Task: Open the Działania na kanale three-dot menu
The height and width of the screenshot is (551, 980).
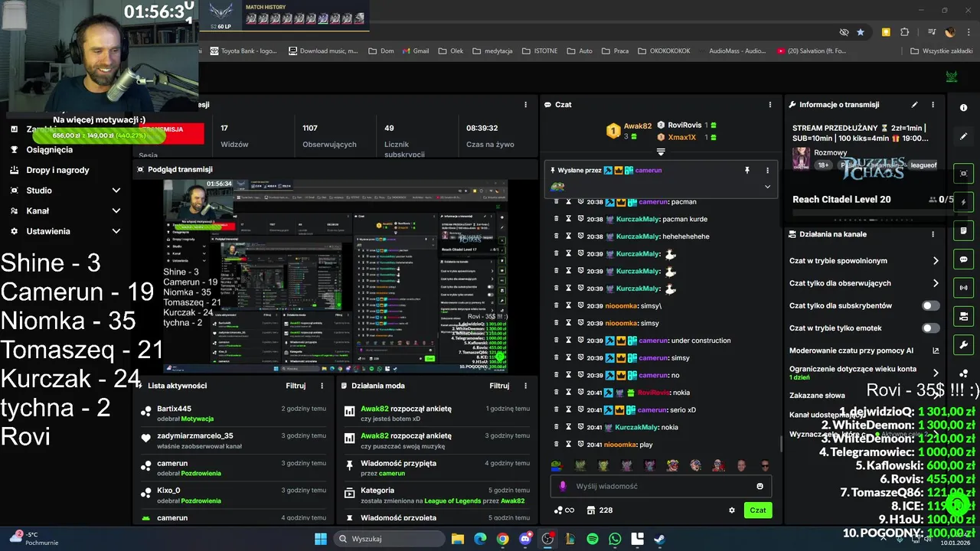Action: click(x=933, y=234)
